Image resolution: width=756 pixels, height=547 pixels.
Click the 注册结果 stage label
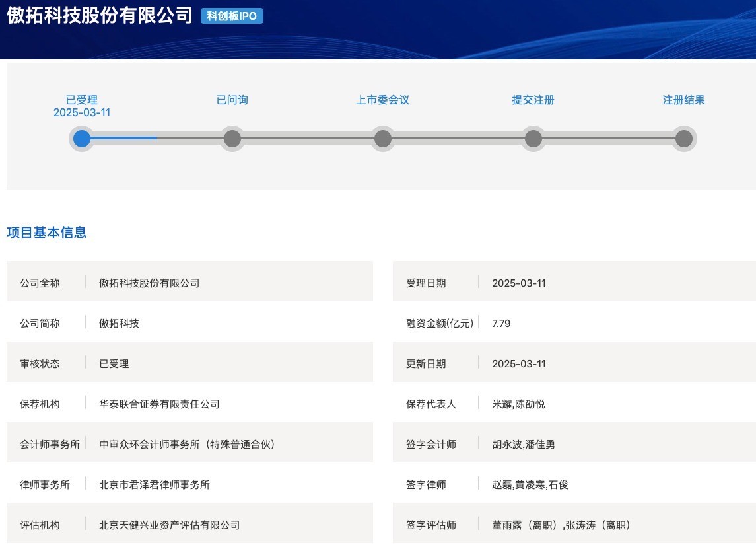coord(684,100)
